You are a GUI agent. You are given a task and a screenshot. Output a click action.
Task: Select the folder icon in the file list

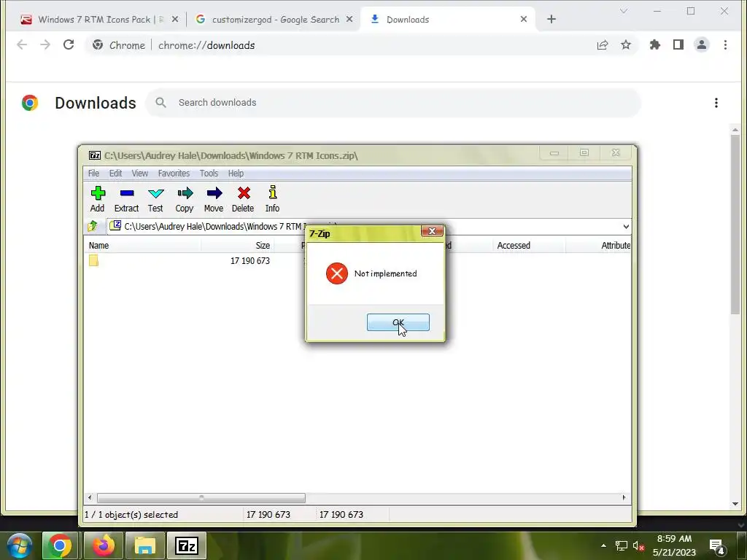pyautogui.click(x=93, y=260)
